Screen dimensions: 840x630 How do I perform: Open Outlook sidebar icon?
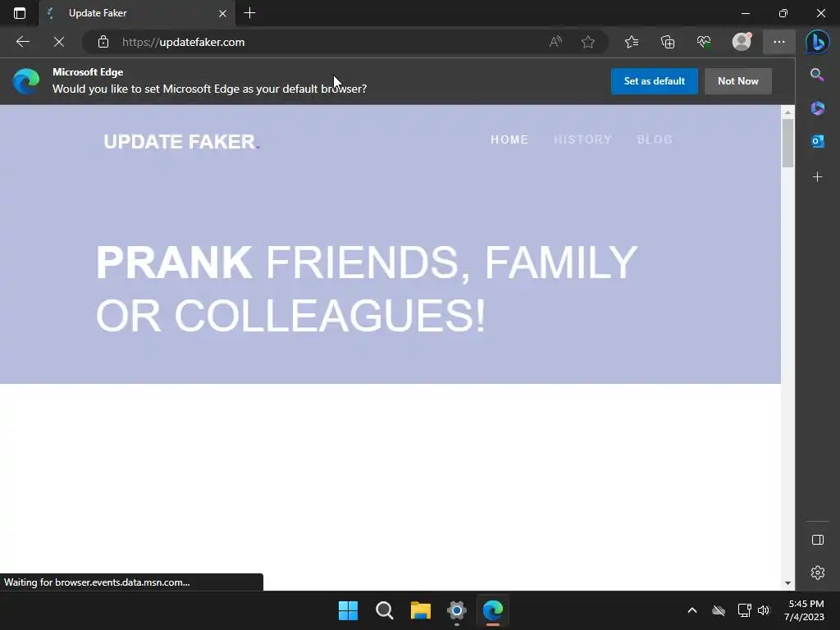pos(818,141)
